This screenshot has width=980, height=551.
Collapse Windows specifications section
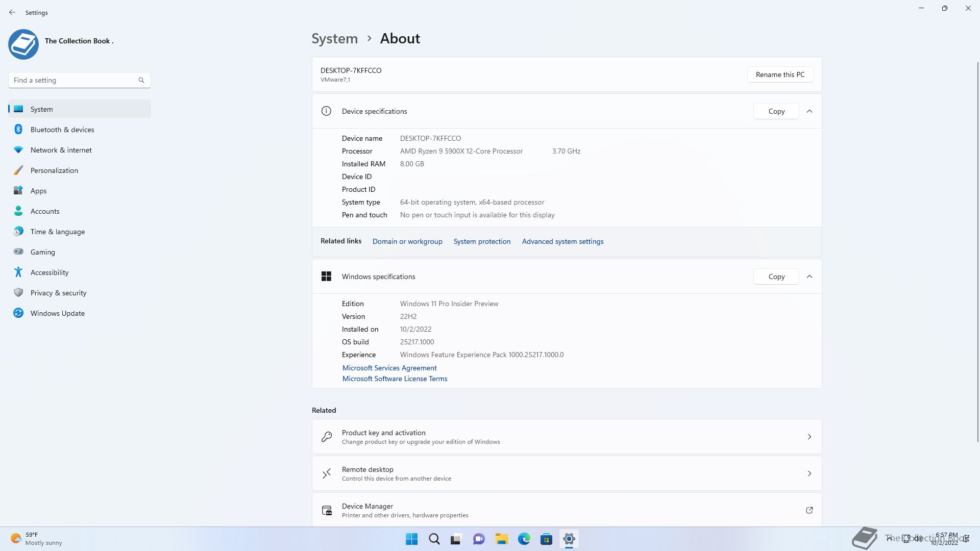[810, 277]
